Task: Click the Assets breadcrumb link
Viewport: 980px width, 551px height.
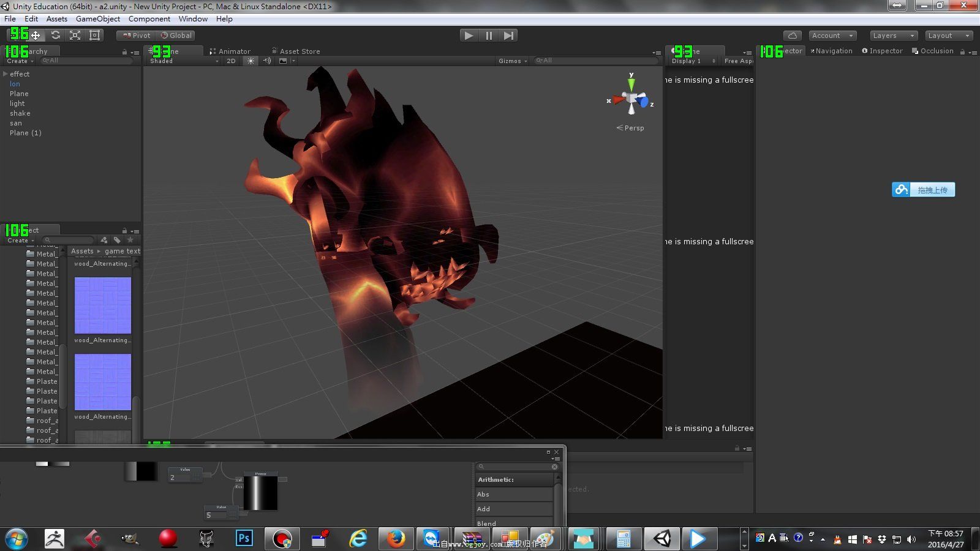Action: [x=82, y=251]
